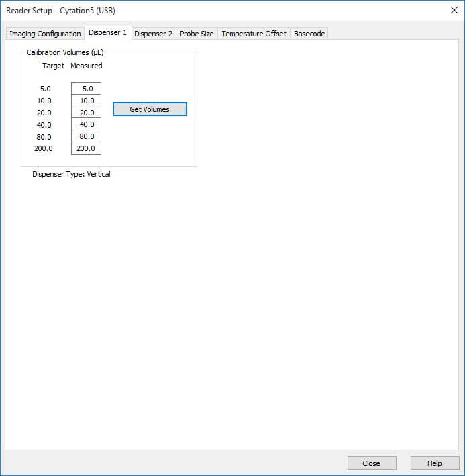Open the Dispenser 2 tab
Viewport: 465px width, 476px height.
153,34
